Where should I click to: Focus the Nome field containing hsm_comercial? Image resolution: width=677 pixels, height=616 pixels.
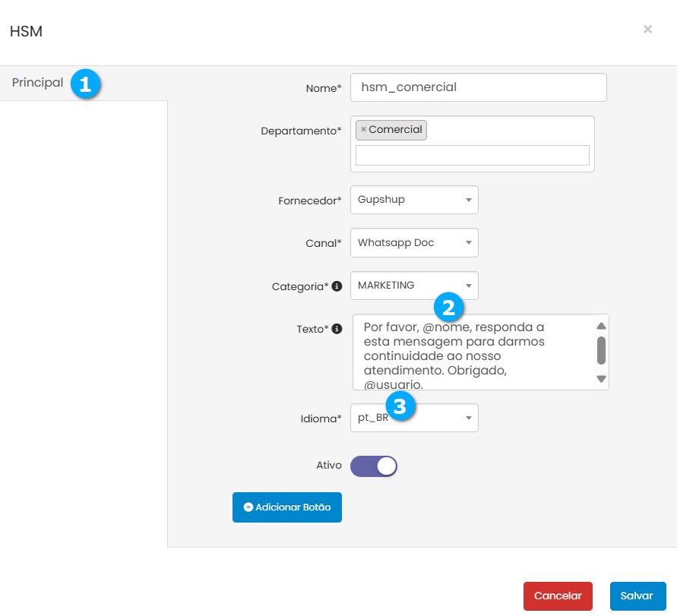[478, 87]
